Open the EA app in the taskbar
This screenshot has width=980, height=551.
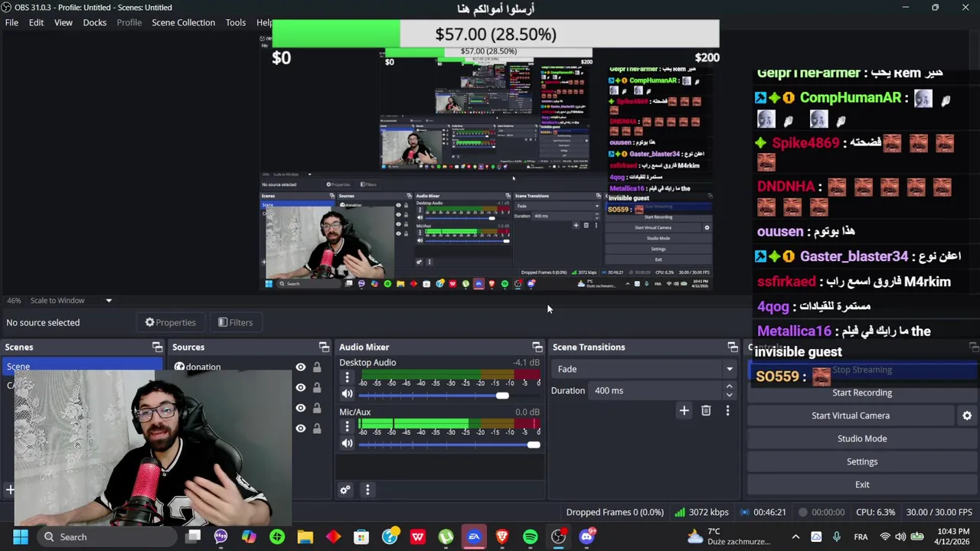pyautogui.click(x=474, y=536)
